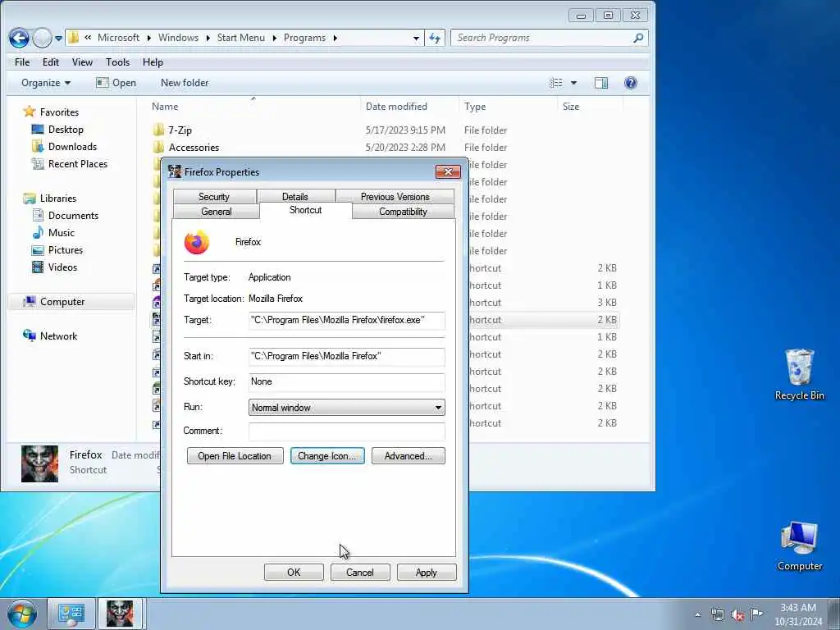Image resolution: width=840 pixels, height=630 pixels.
Task: Click the Advanced button
Action: [x=409, y=456]
